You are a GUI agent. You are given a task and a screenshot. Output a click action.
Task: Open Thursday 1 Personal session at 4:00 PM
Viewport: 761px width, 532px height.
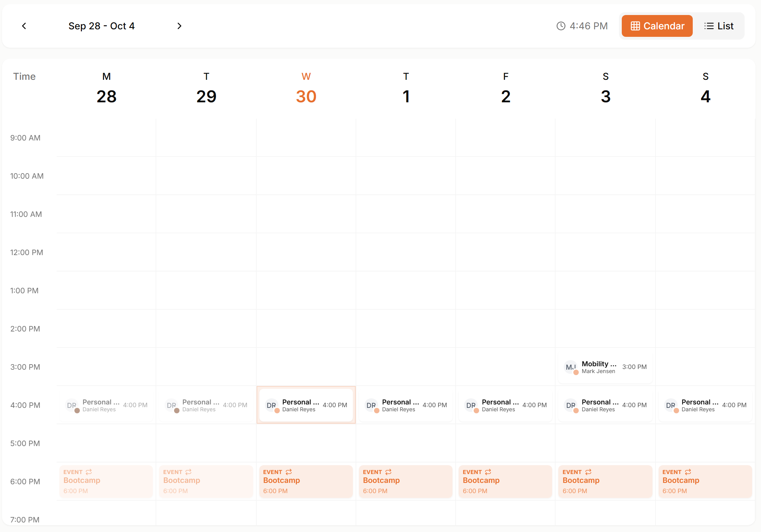pyautogui.click(x=406, y=405)
